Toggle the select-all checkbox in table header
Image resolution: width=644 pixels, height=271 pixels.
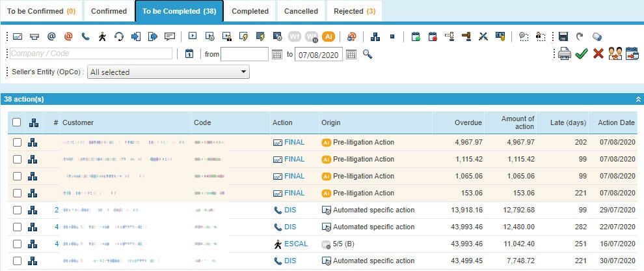[x=17, y=122]
